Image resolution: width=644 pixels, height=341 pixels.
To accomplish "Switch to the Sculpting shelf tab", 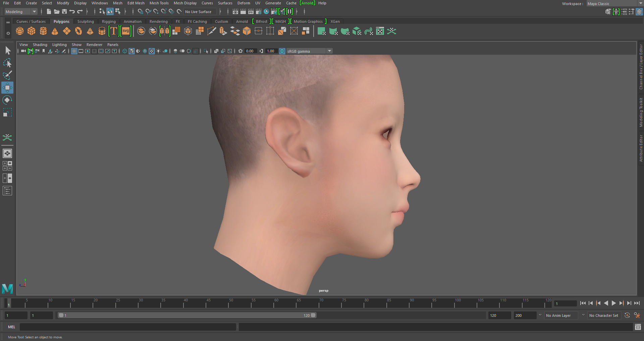I will [86, 21].
